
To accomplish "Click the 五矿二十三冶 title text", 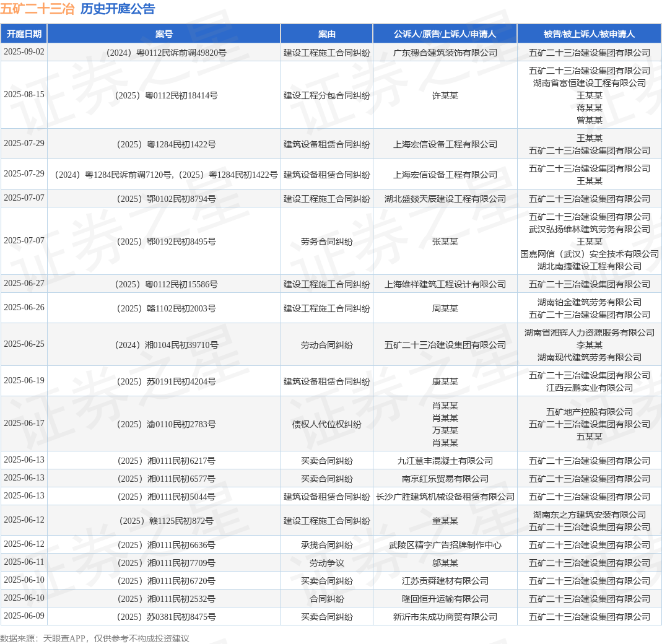I will click(37, 9).
